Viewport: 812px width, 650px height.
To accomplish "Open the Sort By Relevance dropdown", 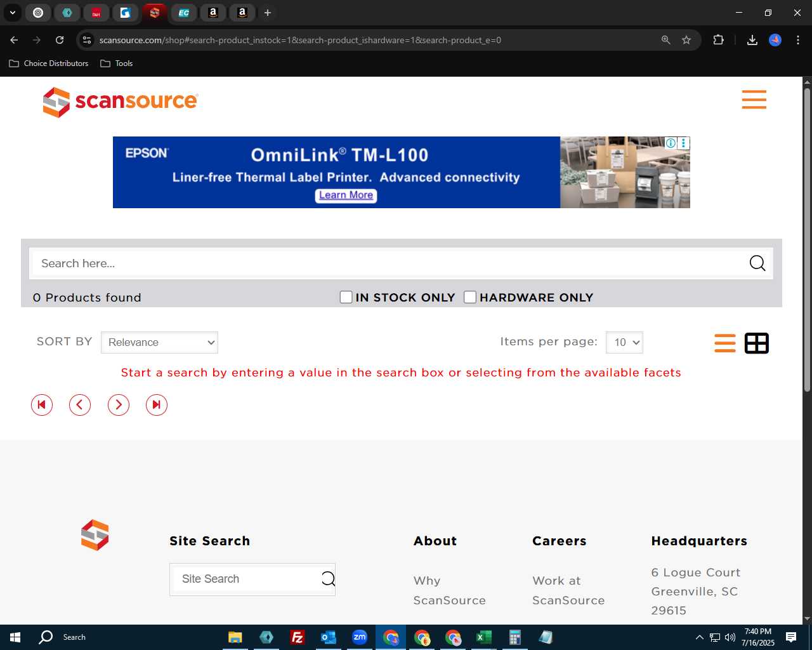I will (x=159, y=343).
